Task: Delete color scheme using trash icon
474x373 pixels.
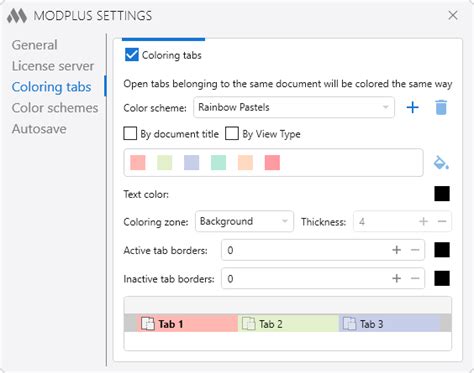Action: pos(441,107)
